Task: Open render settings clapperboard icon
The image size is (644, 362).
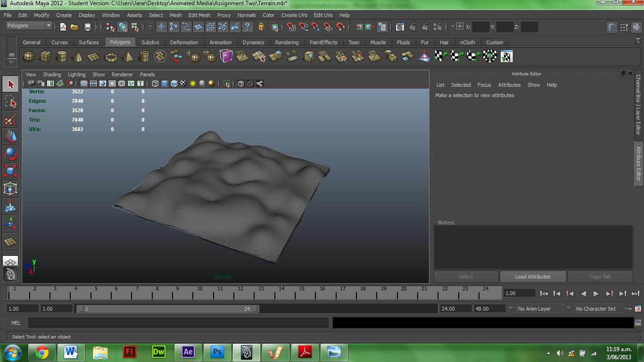Action: [438, 27]
